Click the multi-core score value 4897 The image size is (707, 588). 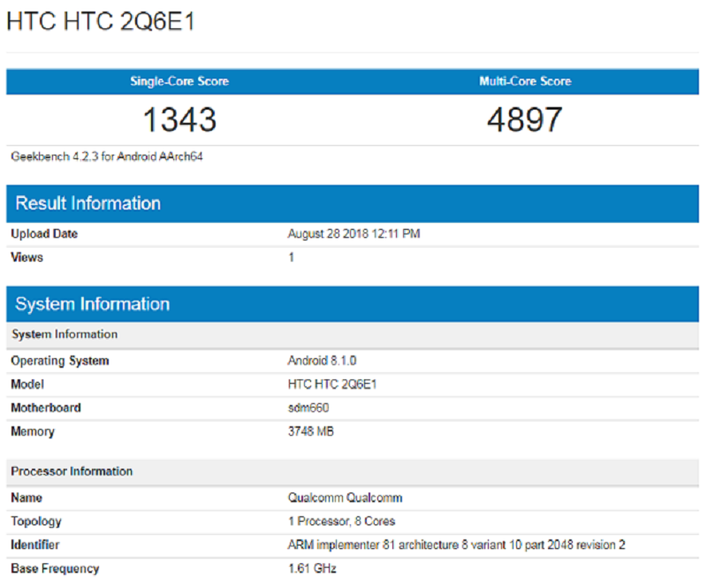(525, 119)
